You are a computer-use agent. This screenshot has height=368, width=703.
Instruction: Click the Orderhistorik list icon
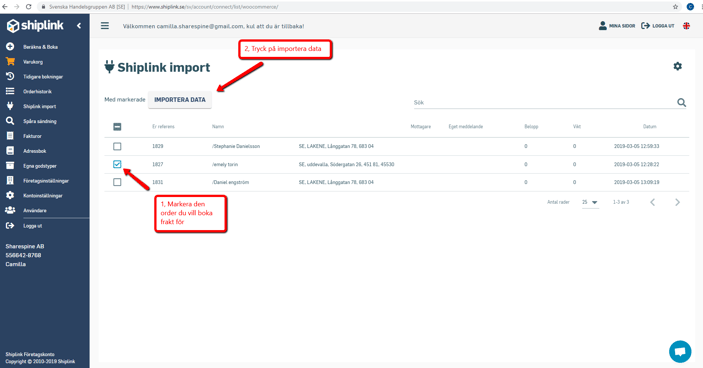pyautogui.click(x=10, y=91)
